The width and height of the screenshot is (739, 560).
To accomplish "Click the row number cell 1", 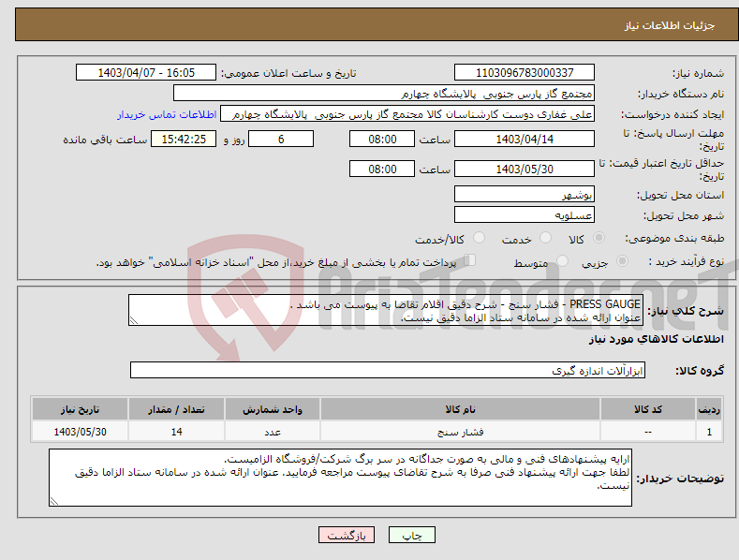I will click(x=709, y=432).
